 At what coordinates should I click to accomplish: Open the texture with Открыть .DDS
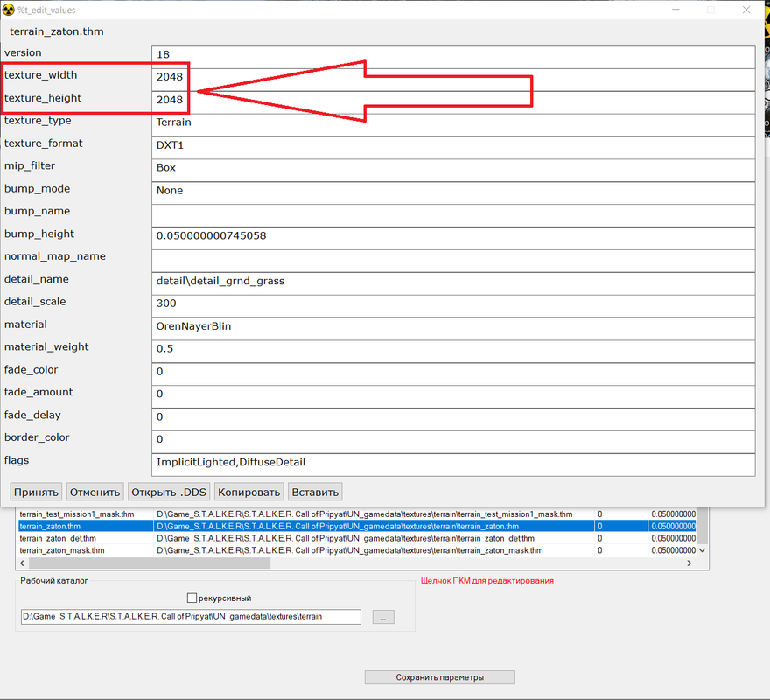pyautogui.click(x=169, y=493)
